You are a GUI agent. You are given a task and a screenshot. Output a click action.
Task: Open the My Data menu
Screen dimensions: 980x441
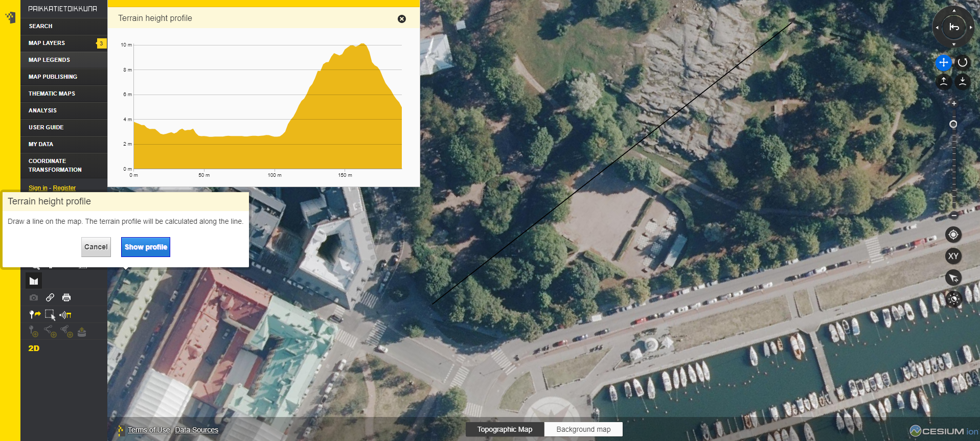(x=64, y=144)
